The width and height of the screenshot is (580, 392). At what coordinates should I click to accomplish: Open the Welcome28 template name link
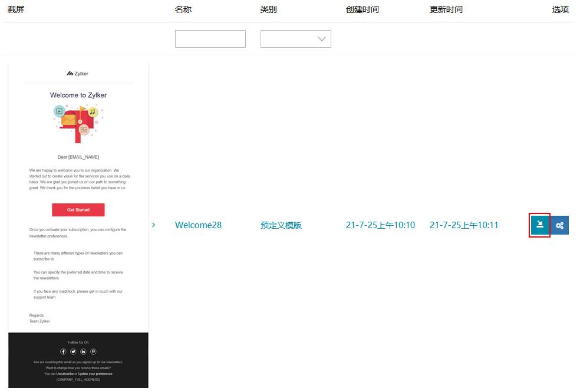198,225
